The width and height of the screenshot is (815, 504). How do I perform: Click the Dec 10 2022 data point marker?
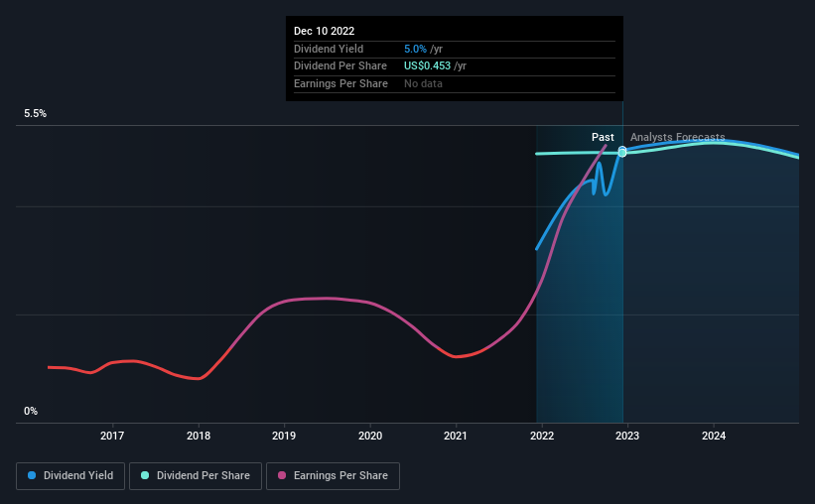coord(622,152)
